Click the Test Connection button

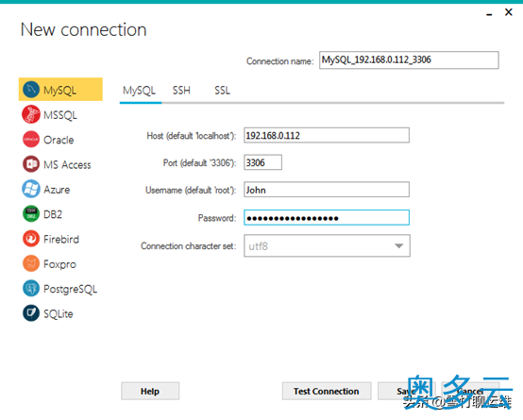327,391
